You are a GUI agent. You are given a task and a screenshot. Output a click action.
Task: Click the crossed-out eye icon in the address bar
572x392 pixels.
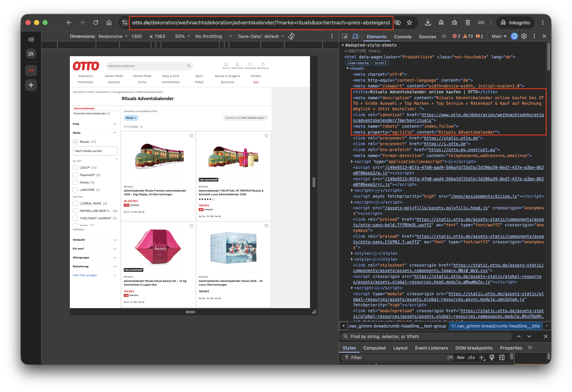point(397,23)
